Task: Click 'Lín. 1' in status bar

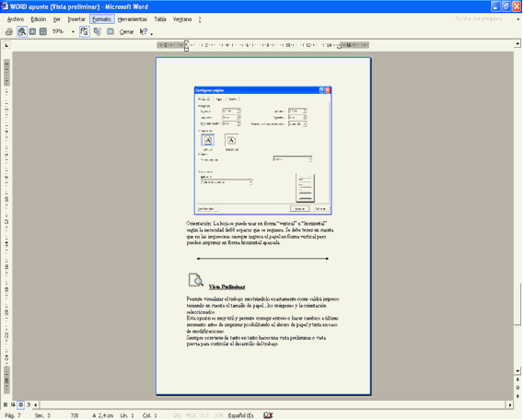Action: tap(127, 415)
